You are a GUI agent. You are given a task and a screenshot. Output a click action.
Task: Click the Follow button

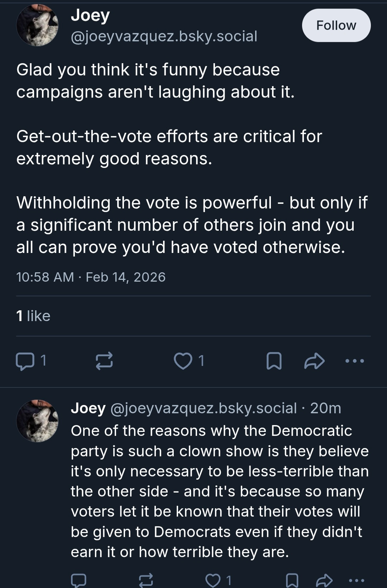tap(336, 25)
